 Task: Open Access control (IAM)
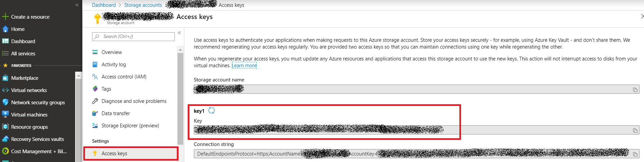tap(124, 77)
